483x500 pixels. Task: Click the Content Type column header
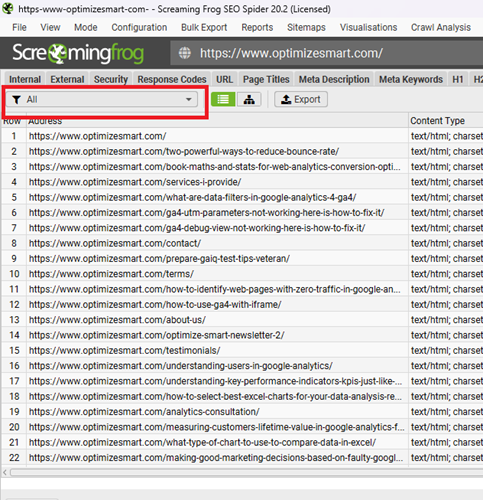point(446,121)
